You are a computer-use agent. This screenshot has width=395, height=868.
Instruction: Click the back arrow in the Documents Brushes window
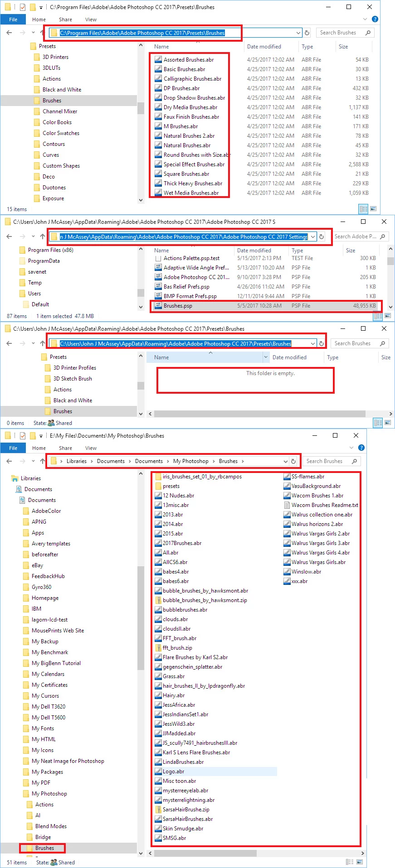(9, 461)
